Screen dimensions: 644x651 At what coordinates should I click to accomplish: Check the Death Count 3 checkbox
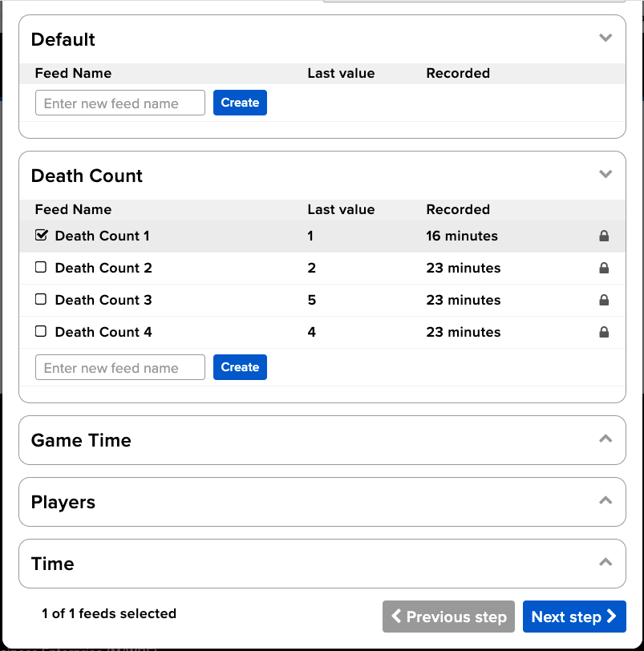(41, 300)
